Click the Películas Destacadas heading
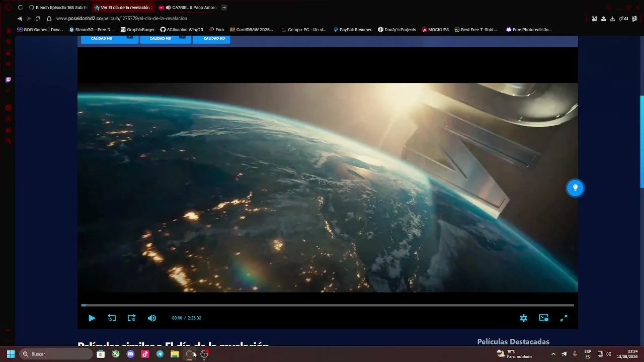 [513, 342]
